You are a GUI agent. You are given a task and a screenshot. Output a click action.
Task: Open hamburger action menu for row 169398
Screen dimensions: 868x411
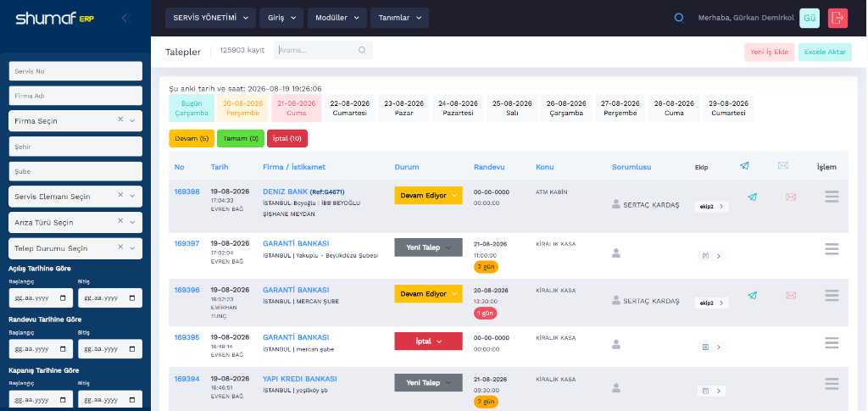832,197
